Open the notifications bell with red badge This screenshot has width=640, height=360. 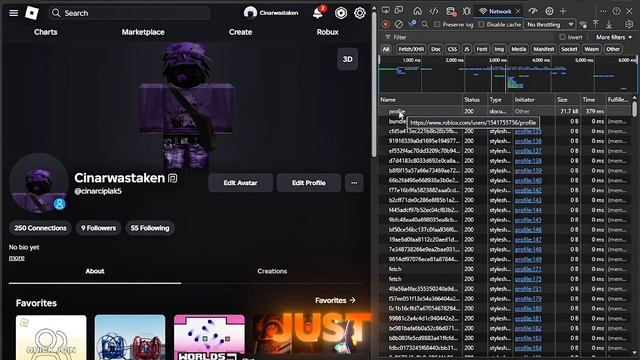(x=318, y=13)
